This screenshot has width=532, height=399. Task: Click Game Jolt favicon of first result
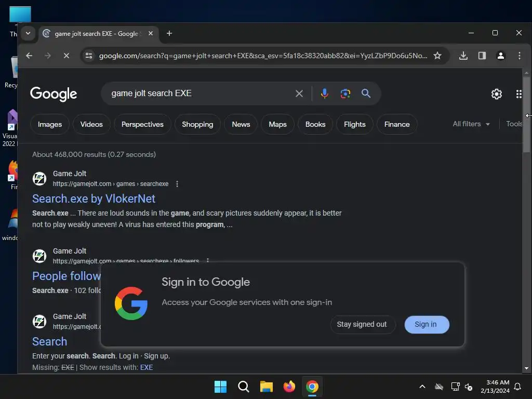(x=39, y=179)
